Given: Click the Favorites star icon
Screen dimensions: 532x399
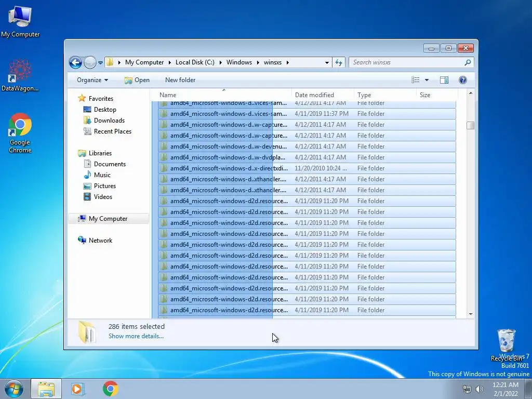Looking at the screenshot, I should [x=82, y=98].
